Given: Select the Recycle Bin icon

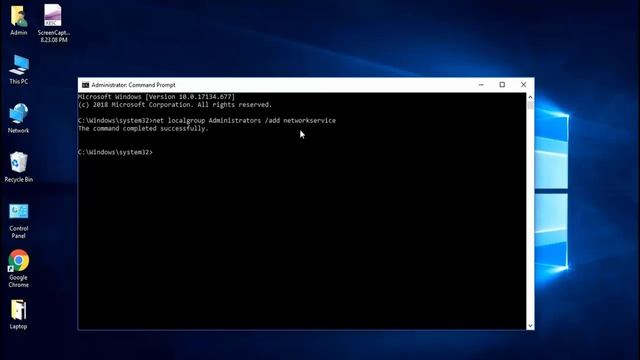Looking at the screenshot, I should coord(19,167).
